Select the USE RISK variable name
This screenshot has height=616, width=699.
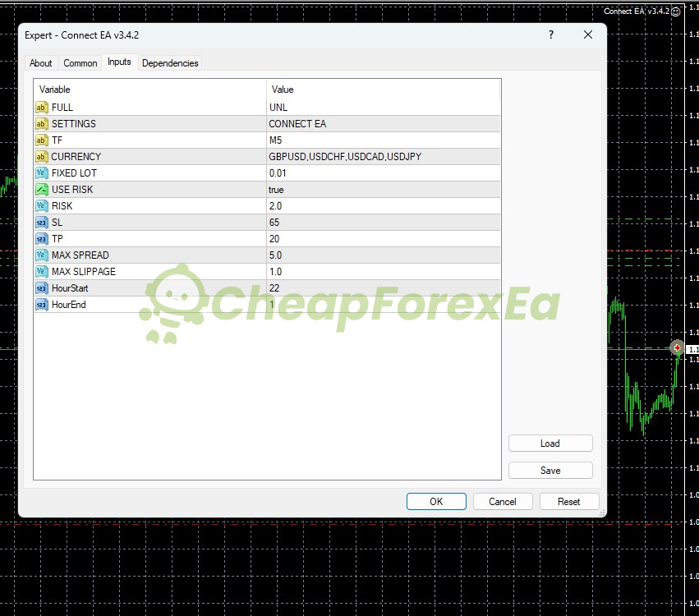(x=72, y=190)
